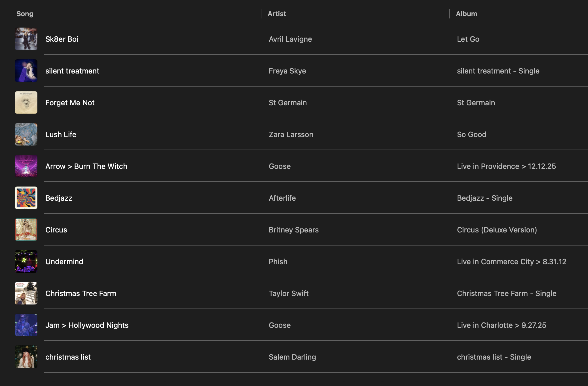Click the Sk8er Boi album artwork

[x=26, y=39]
